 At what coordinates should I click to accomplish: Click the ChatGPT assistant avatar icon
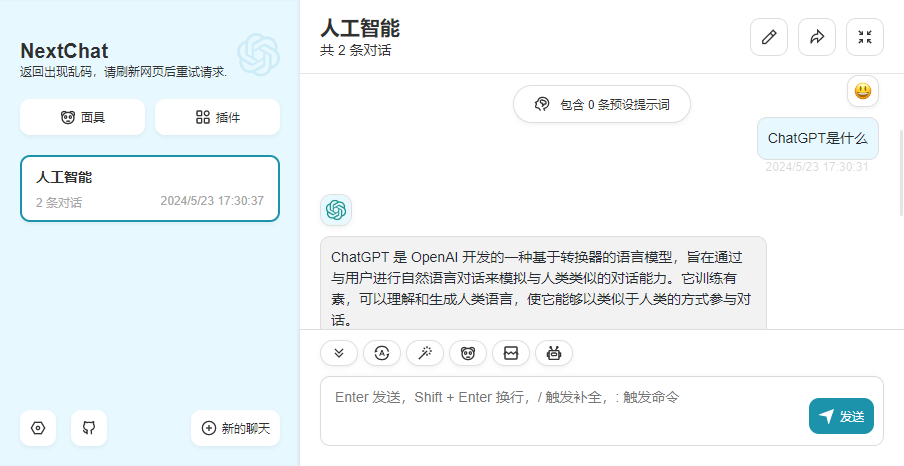click(x=336, y=210)
